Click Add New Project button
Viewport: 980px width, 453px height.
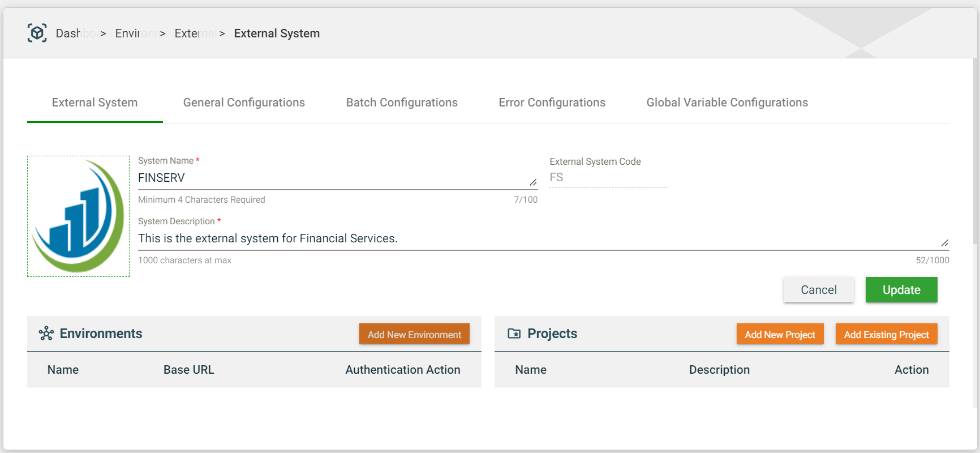780,334
